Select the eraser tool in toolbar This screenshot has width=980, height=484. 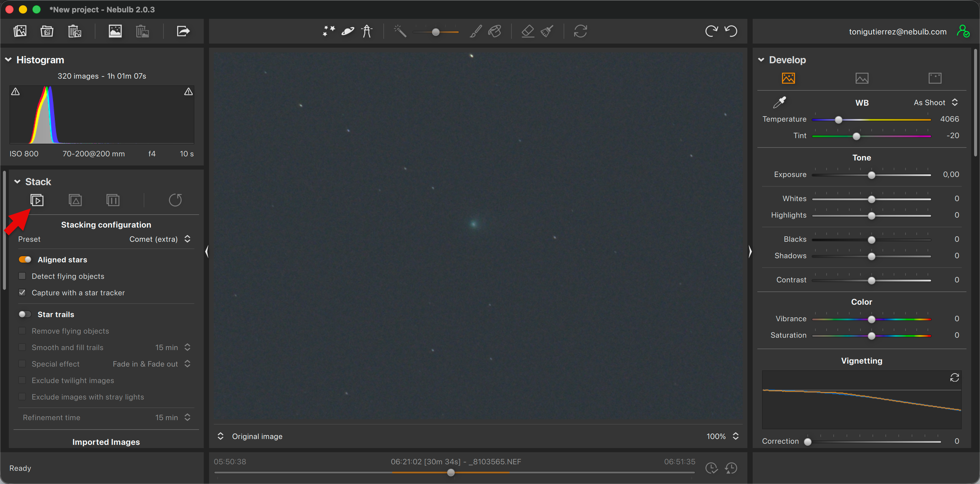click(x=528, y=31)
